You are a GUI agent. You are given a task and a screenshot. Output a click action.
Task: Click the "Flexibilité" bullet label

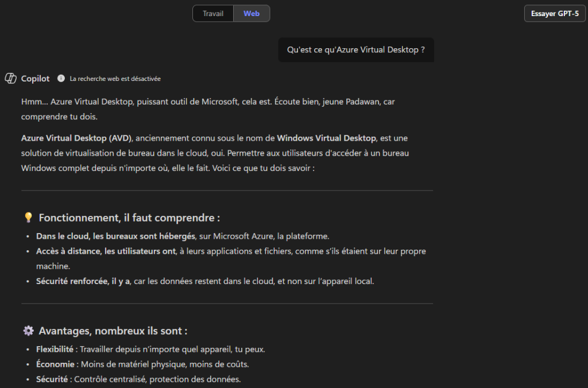55,350
